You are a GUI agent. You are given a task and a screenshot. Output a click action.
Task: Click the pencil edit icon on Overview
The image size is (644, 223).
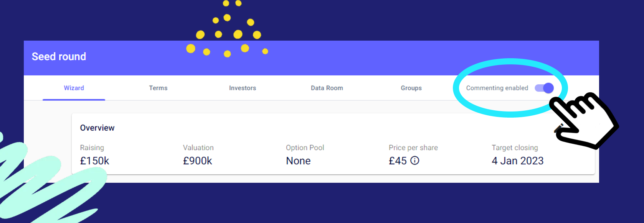(558, 128)
